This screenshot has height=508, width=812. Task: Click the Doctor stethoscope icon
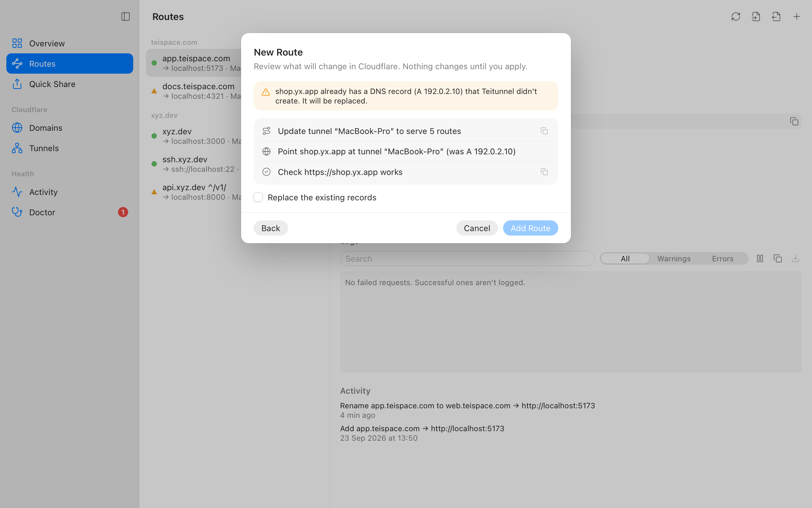coord(17,212)
